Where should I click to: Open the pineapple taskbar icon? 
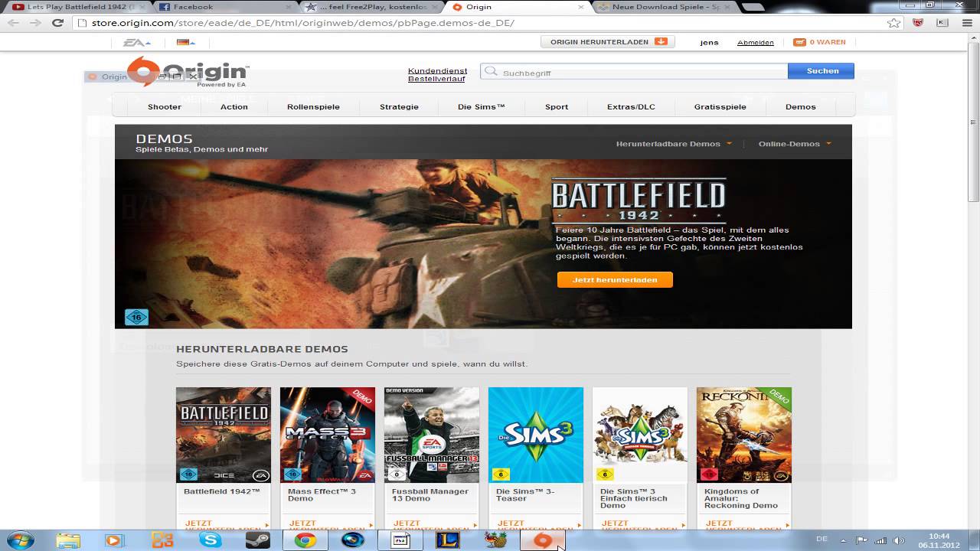point(496,540)
